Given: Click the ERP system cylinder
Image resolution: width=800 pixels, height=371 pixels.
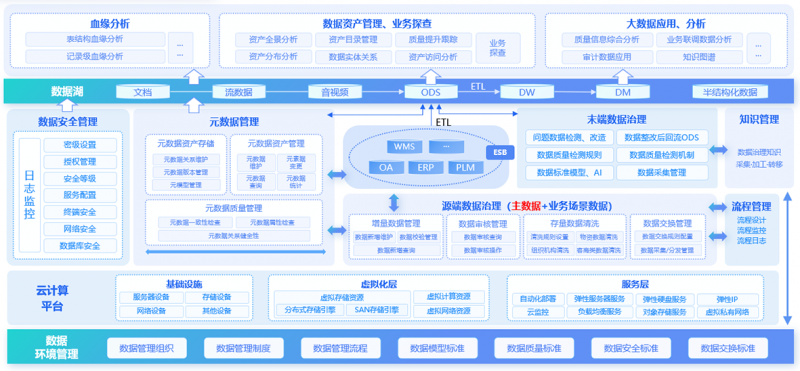Looking at the screenshot, I should click(x=426, y=167).
